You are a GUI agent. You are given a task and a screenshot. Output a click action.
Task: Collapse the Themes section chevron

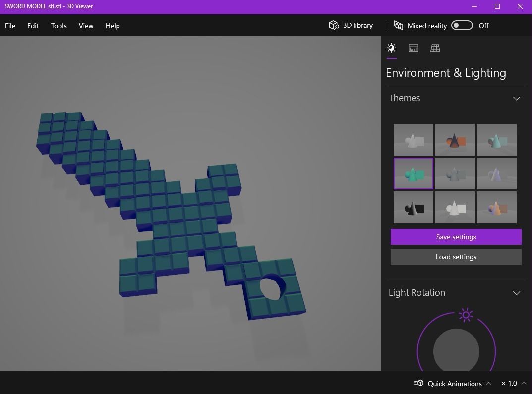pyautogui.click(x=517, y=98)
